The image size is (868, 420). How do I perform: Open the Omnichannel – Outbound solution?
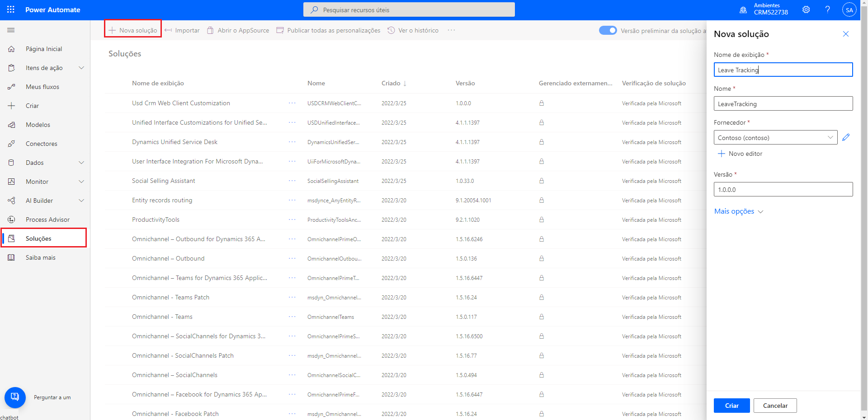(x=168, y=258)
